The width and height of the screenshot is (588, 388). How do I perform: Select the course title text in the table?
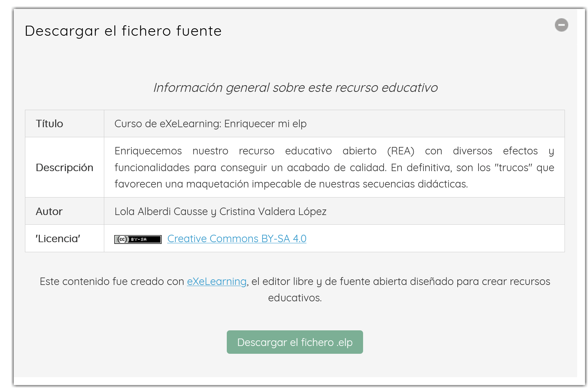click(x=210, y=124)
